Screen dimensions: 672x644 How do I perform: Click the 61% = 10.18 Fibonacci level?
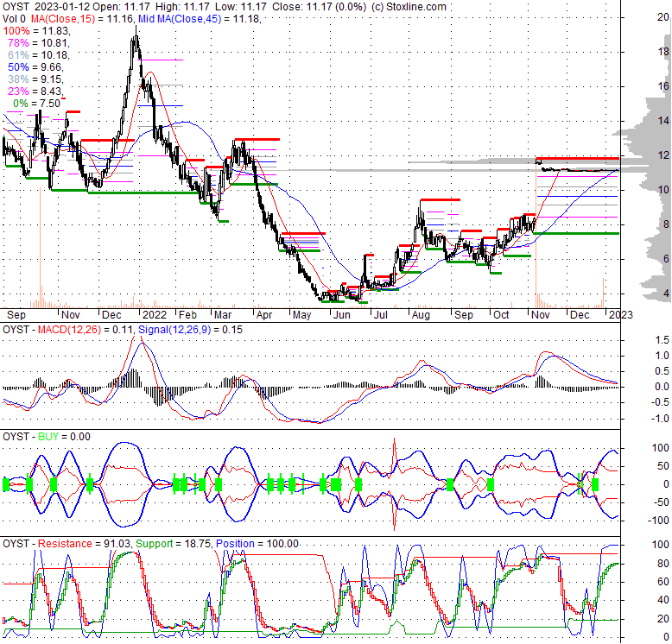(38, 54)
